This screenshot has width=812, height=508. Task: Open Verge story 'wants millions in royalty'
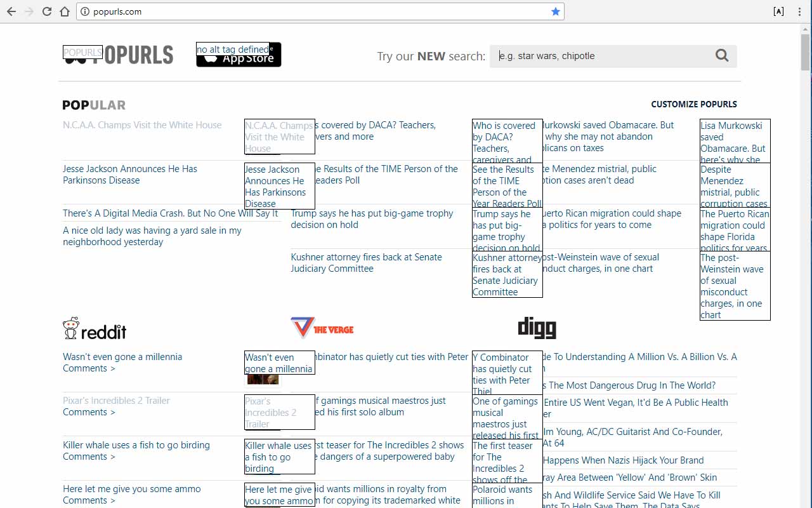coord(388,495)
